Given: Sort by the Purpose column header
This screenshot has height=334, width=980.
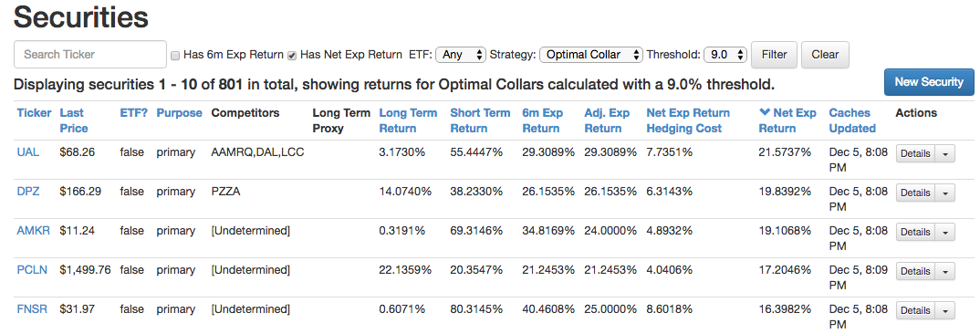Looking at the screenshot, I should pos(180,113).
